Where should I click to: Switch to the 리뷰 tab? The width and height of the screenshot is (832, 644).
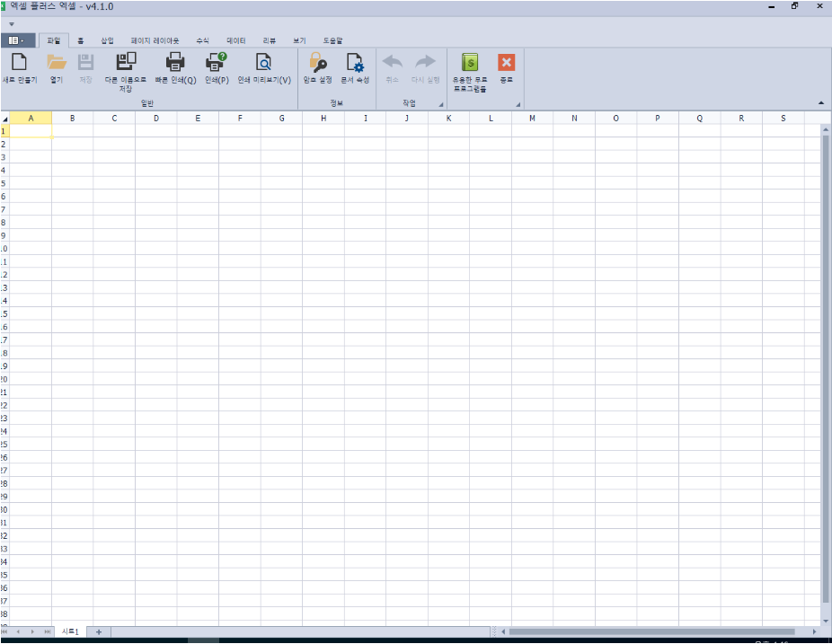tap(270, 40)
